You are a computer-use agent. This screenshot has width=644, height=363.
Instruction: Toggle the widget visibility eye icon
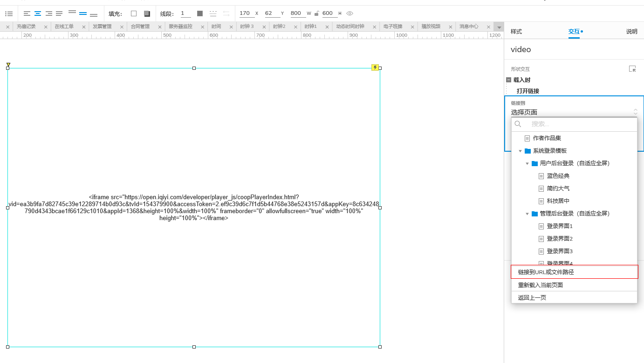coord(350,13)
